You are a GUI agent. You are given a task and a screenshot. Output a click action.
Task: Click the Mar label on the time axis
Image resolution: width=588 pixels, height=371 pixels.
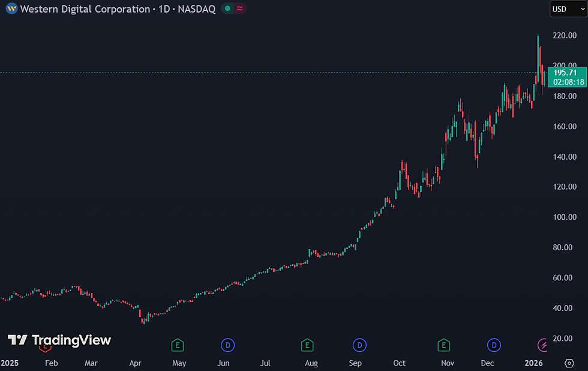pos(91,363)
